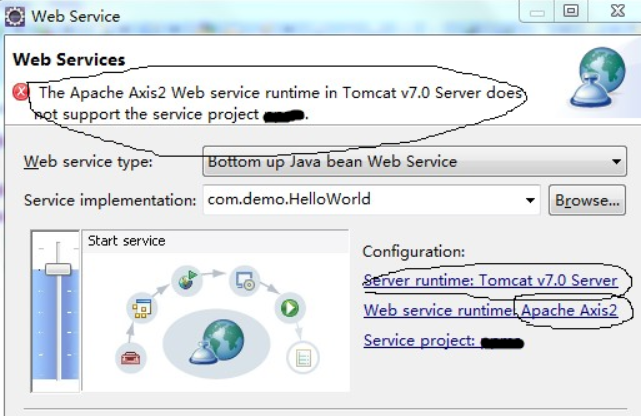The width and height of the screenshot is (641, 416).
Task: Click the com.demo.HelloWorld input field
Action: (x=371, y=199)
